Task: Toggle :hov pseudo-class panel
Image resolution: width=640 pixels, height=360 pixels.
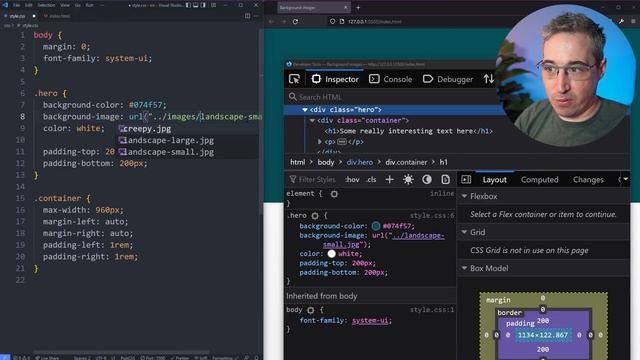Action: [352, 180]
